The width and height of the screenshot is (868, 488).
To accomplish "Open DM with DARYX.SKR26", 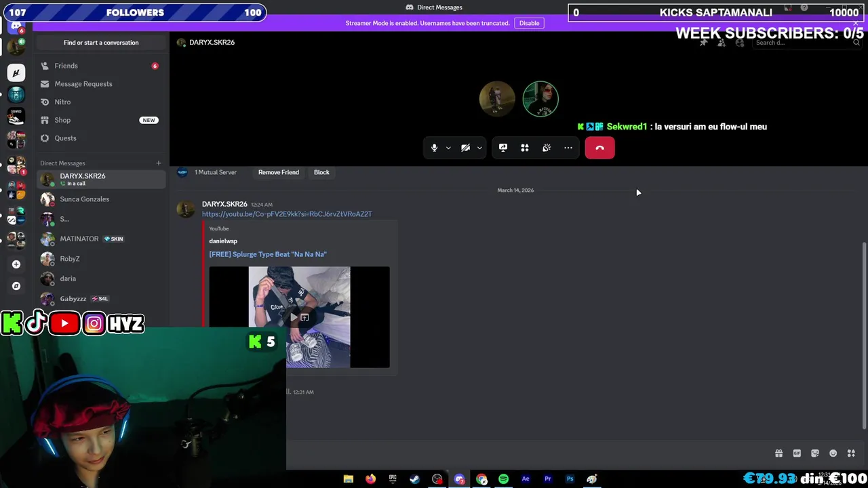I will point(101,180).
